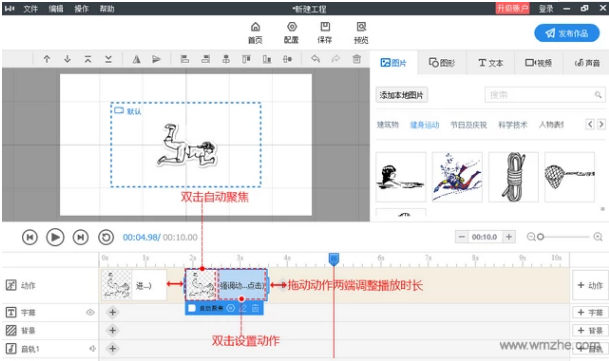Undo the last edit
This screenshot has height=361, width=609.
[x=315, y=59]
